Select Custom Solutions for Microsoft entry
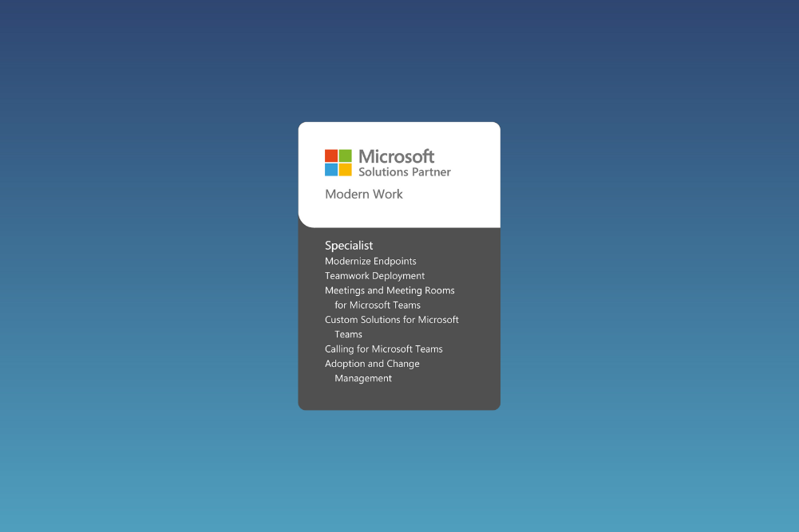 392,320
